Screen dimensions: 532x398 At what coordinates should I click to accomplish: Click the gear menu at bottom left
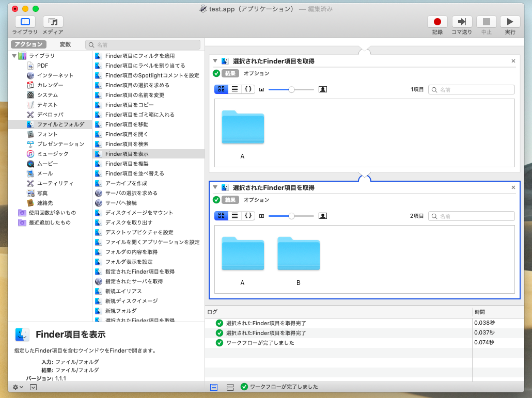18,387
